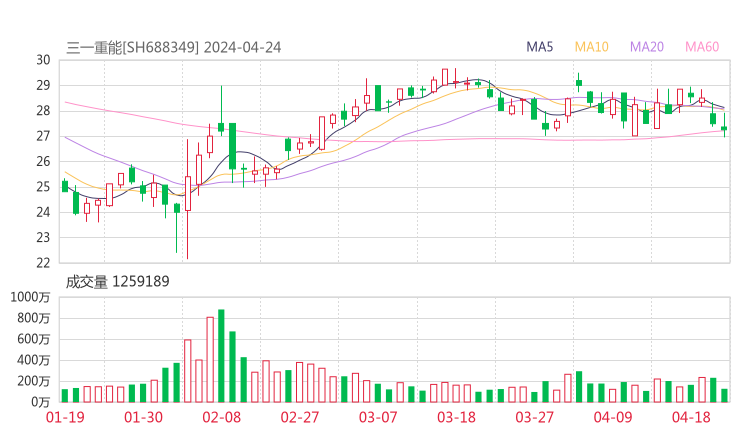Viewport: 740px width, 440px height.
Task: Click the 200万 volume axis label
Action: point(34,381)
